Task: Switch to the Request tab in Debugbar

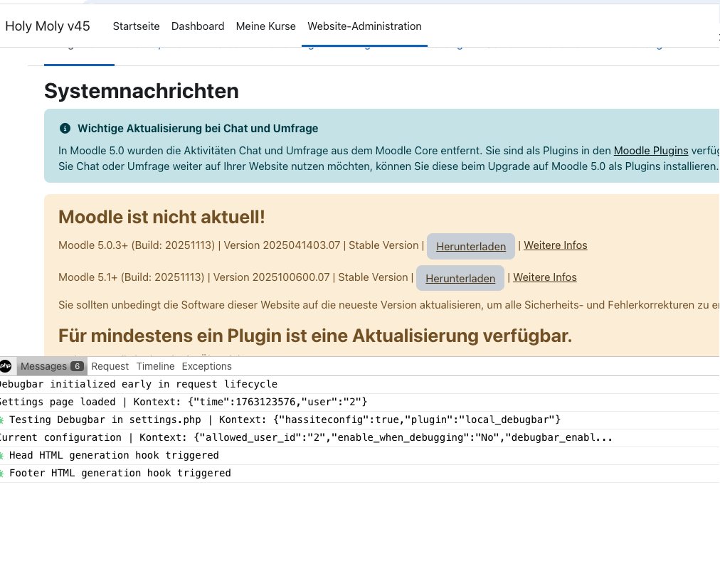Action: [110, 366]
